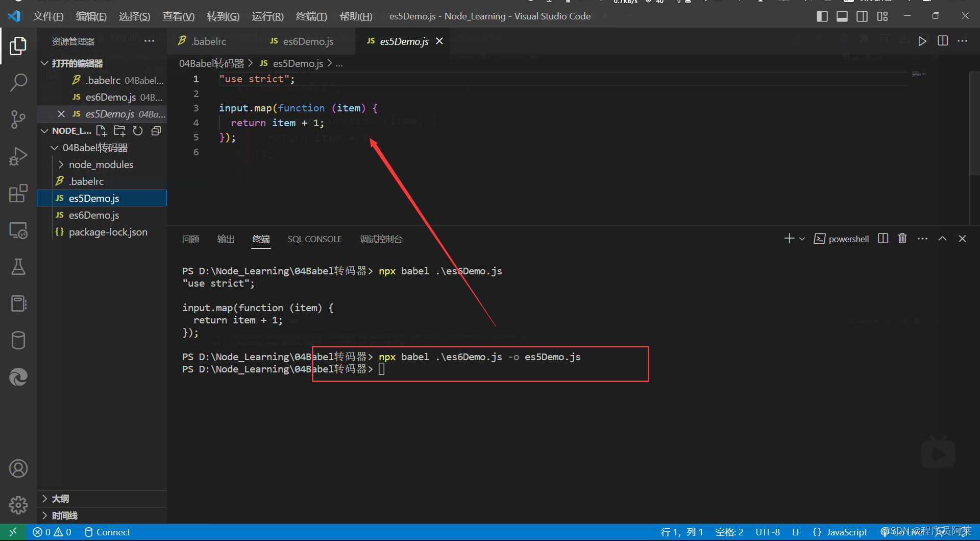This screenshot has width=980, height=541.
Task: Create a new terminal with plus icon
Action: click(789, 239)
